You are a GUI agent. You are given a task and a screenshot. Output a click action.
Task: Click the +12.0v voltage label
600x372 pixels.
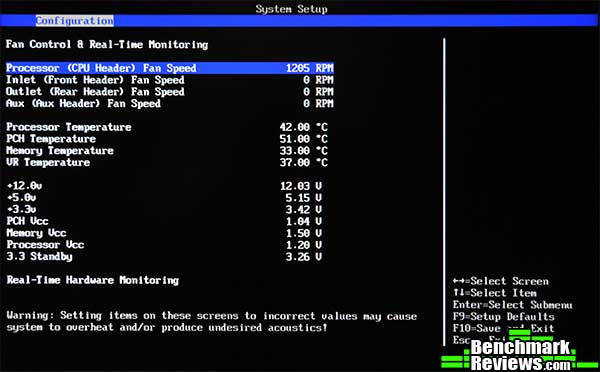[24, 186]
